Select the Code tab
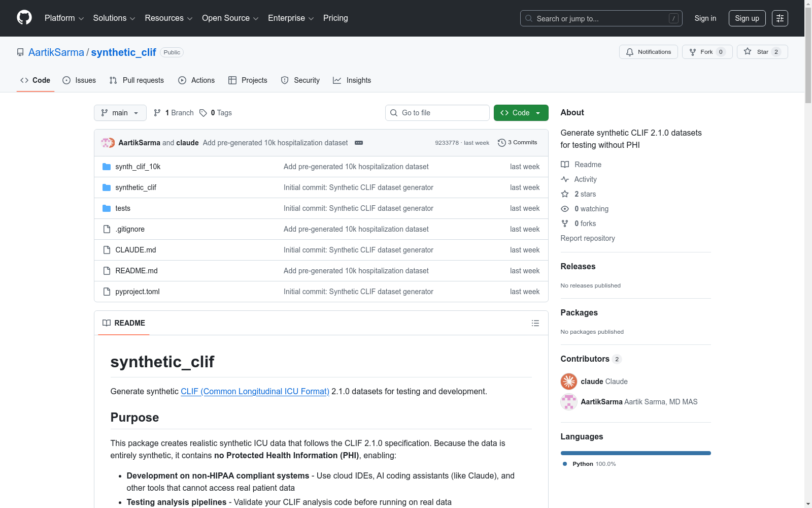Image resolution: width=812 pixels, height=508 pixels. (x=36, y=80)
